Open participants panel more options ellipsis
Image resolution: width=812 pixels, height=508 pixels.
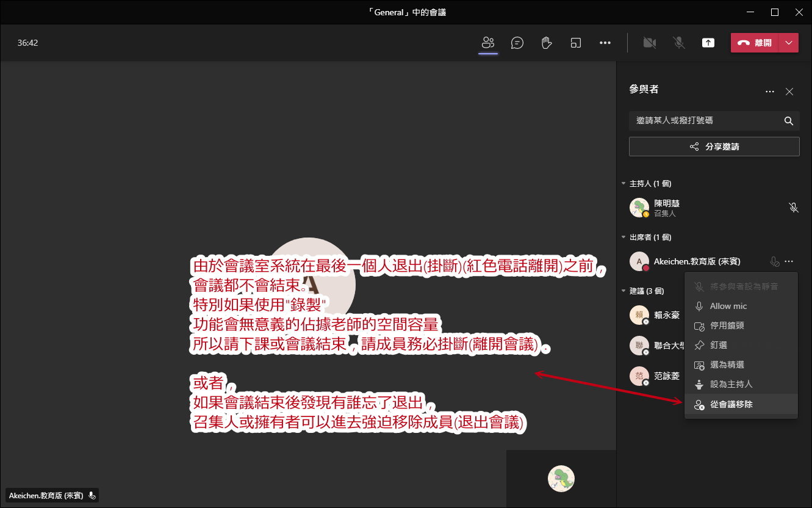(770, 92)
